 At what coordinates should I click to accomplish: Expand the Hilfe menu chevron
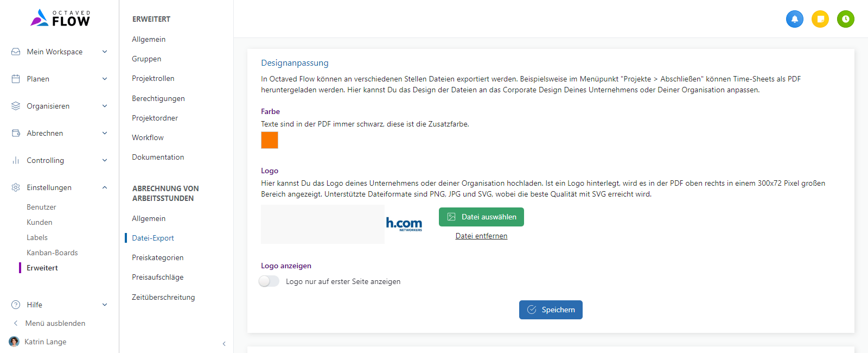[105, 305]
